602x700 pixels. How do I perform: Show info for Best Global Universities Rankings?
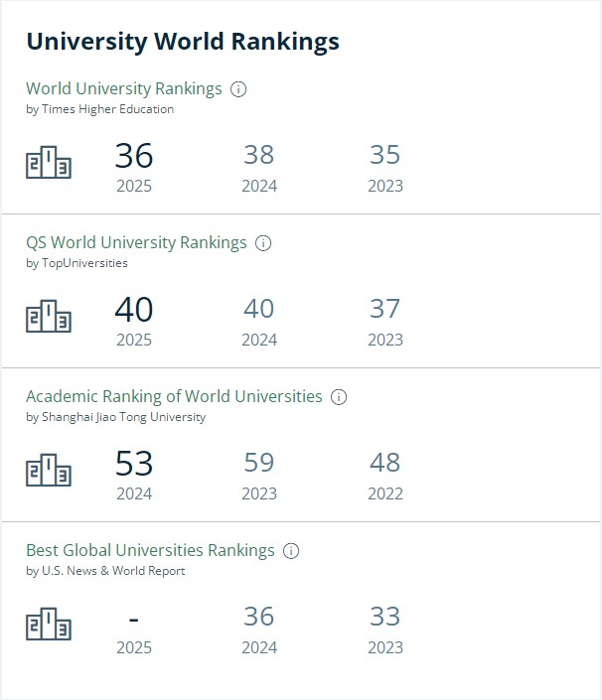point(291,551)
